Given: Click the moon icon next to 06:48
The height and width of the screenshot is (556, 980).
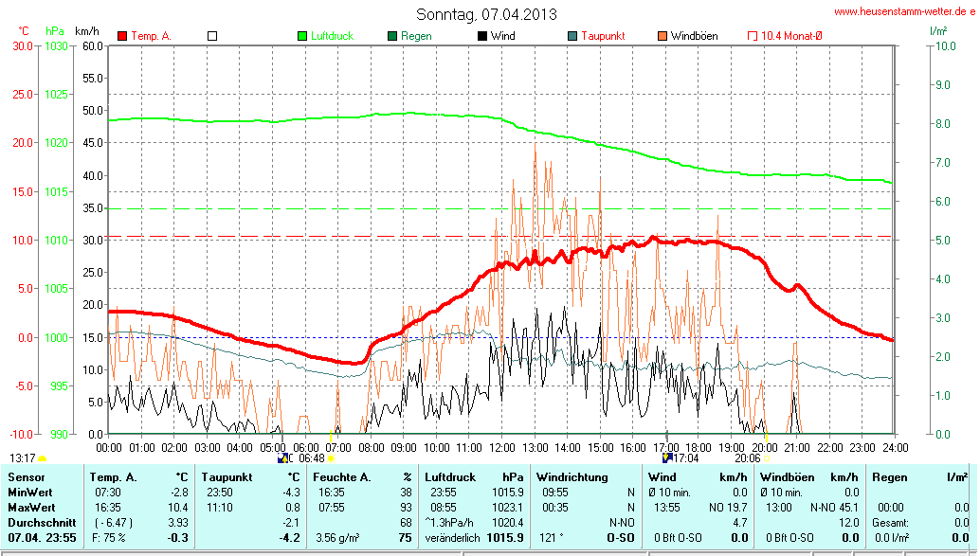Looking at the screenshot, I should point(284,457).
